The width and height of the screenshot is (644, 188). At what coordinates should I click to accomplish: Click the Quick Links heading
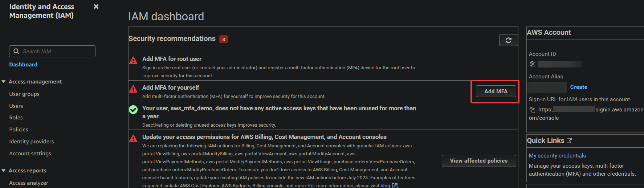click(546, 140)
